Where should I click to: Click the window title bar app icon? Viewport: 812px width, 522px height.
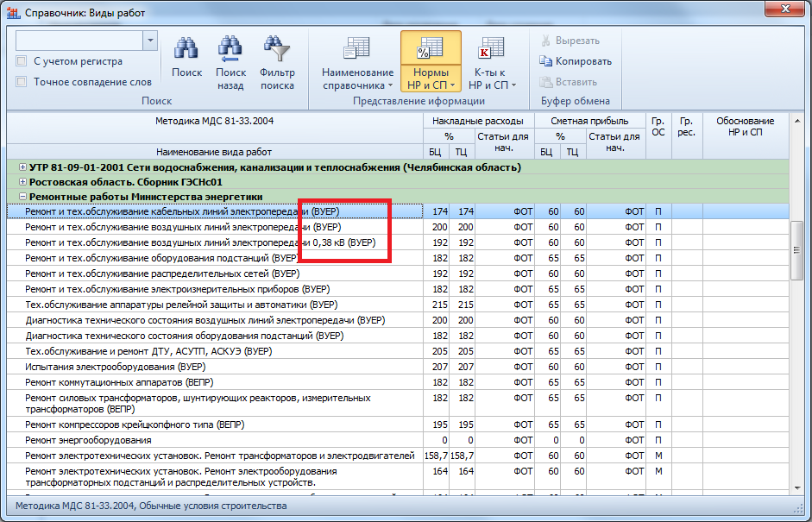(x=12, y=13)
